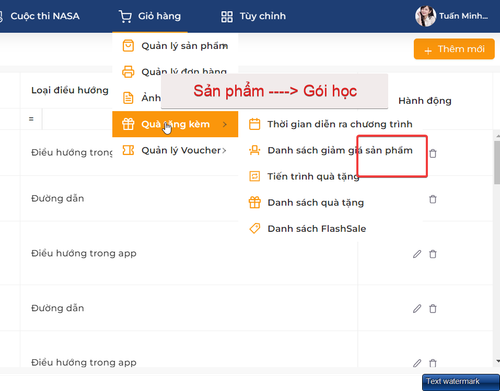Open Danh sách giảm giá sản phẩm

pos(331,150)
